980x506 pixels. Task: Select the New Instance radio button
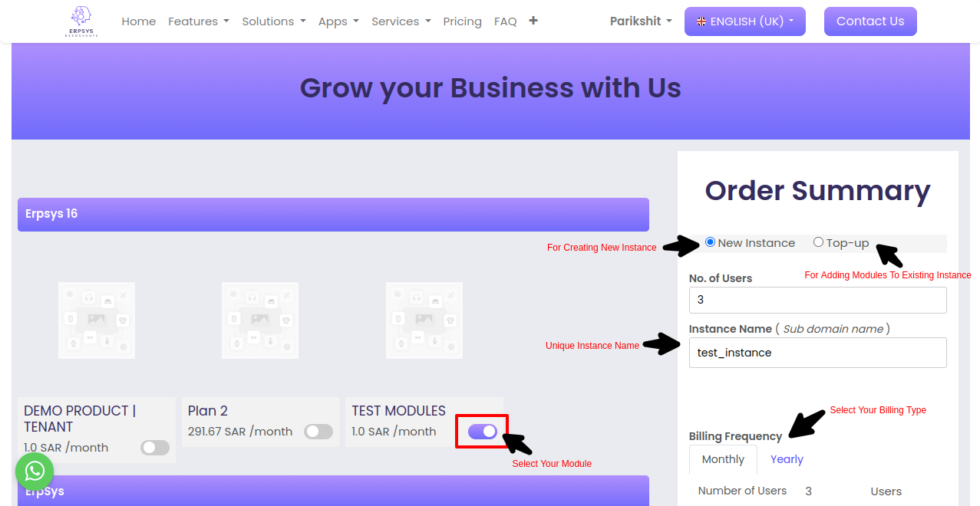click(710, 242)
